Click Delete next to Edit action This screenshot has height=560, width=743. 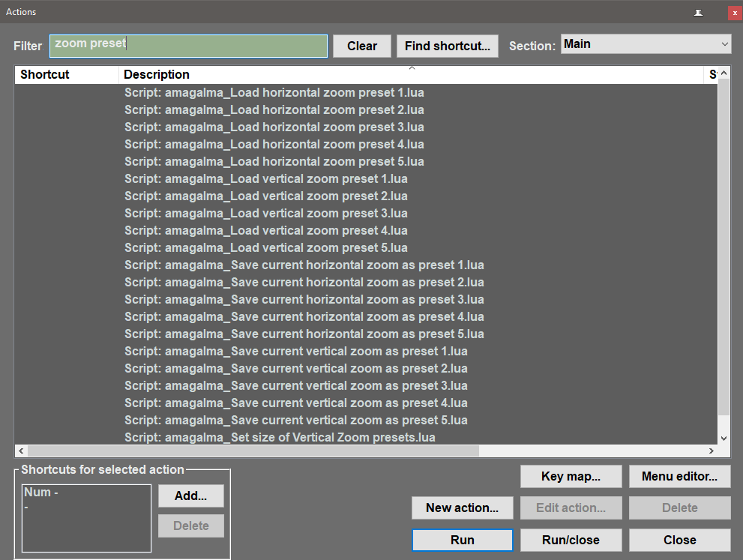point(680,508)
